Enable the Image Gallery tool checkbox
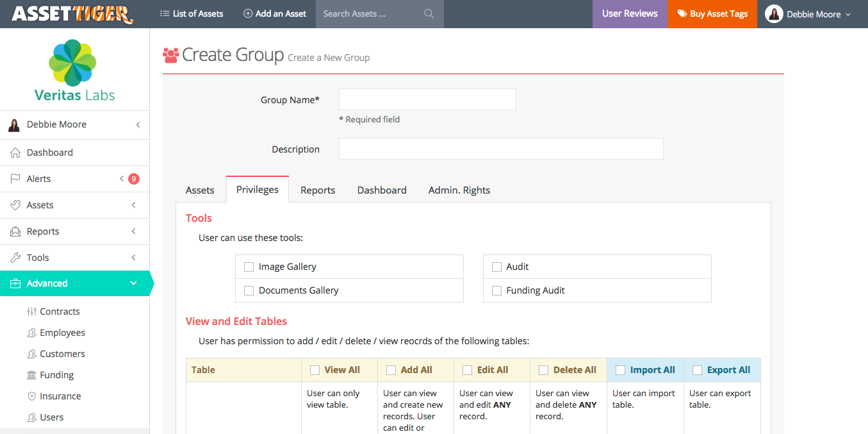Image resolution: width=868 pixels, height=434 pixels. (x=249, y=266)
